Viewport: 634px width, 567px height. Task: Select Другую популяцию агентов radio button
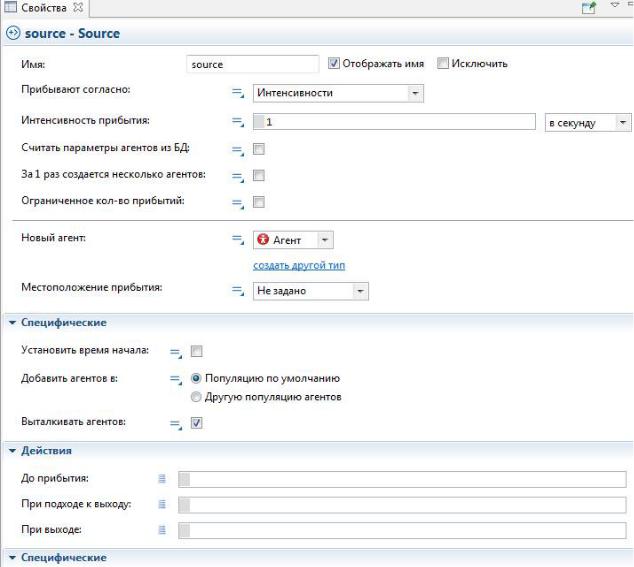pyautogui.click(x=196, y=397)
